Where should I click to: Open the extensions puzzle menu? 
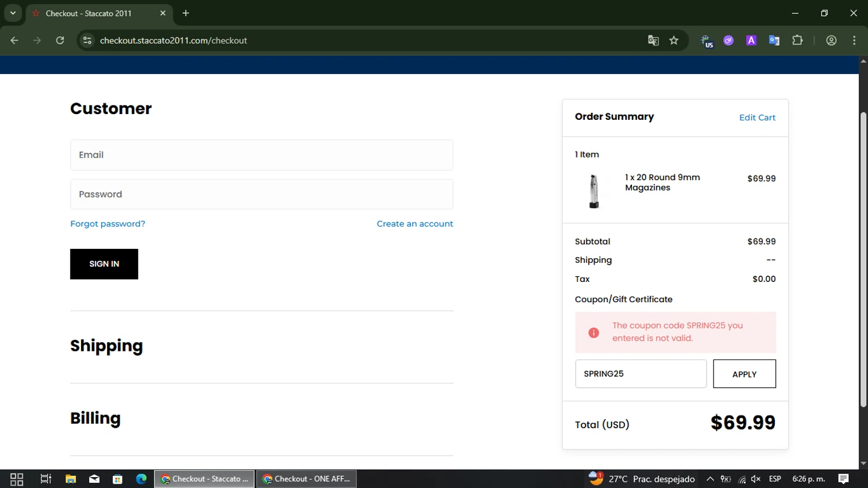[x=797, y=41]
